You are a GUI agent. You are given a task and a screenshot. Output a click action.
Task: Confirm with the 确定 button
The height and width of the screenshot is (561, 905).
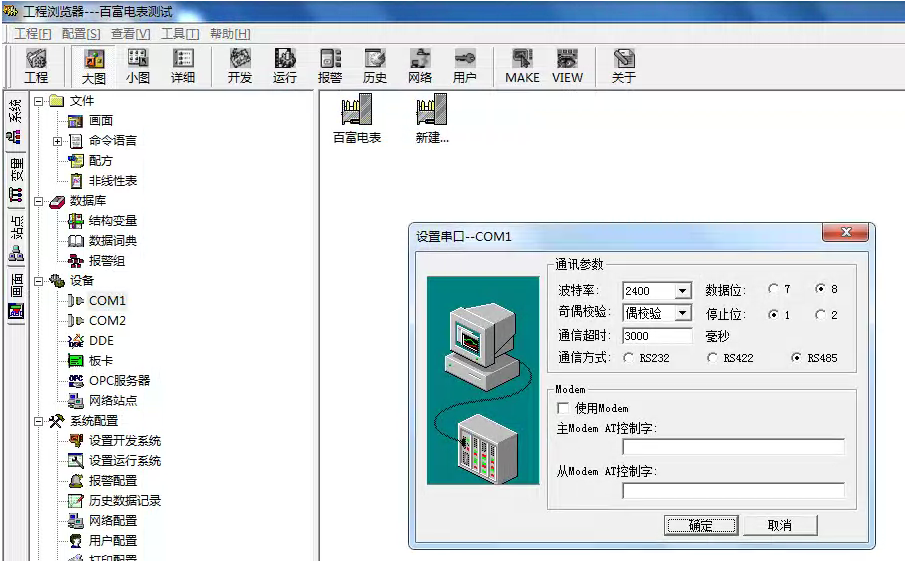[701, 525]
